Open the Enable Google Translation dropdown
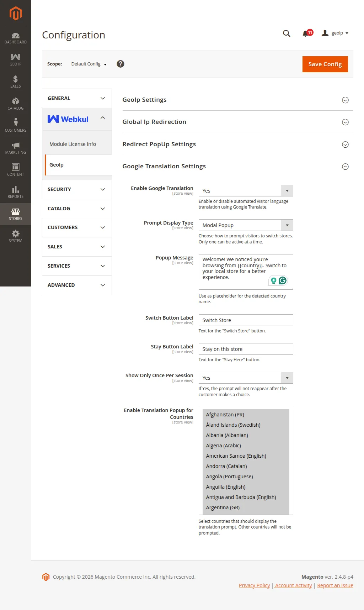 point(246,191)
